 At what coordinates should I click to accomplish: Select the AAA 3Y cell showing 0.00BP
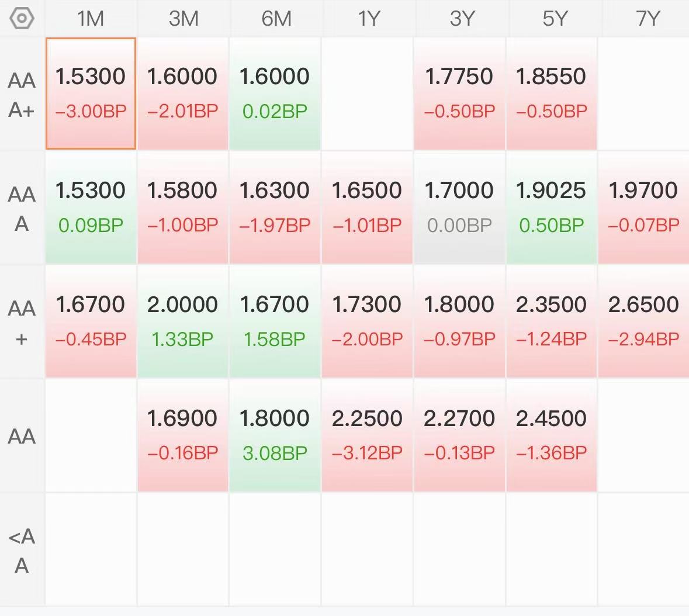(x=459, y=207)
